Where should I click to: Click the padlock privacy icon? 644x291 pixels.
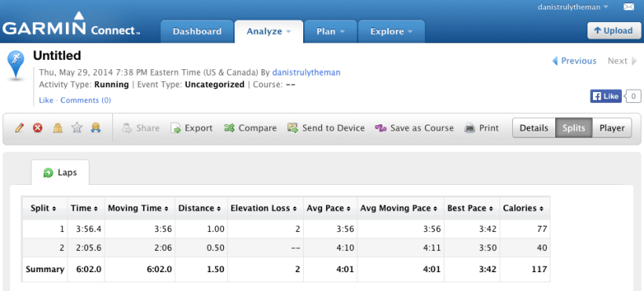(x=57, y=128)
